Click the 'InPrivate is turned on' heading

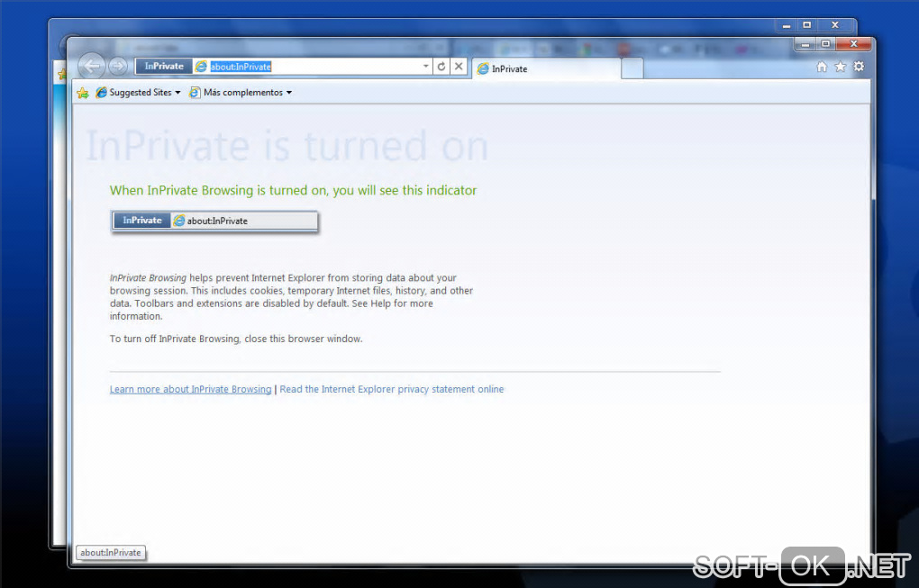287,147
